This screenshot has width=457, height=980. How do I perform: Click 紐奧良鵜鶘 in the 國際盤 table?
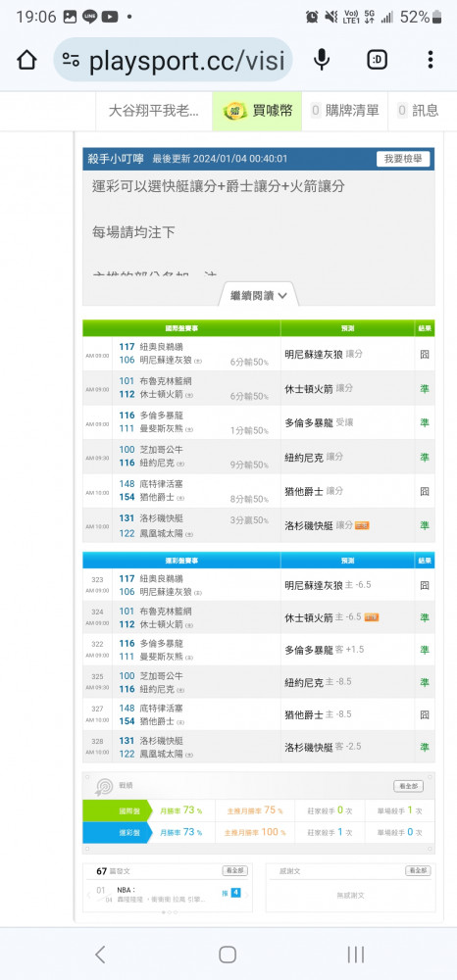(x=161, y=347)
